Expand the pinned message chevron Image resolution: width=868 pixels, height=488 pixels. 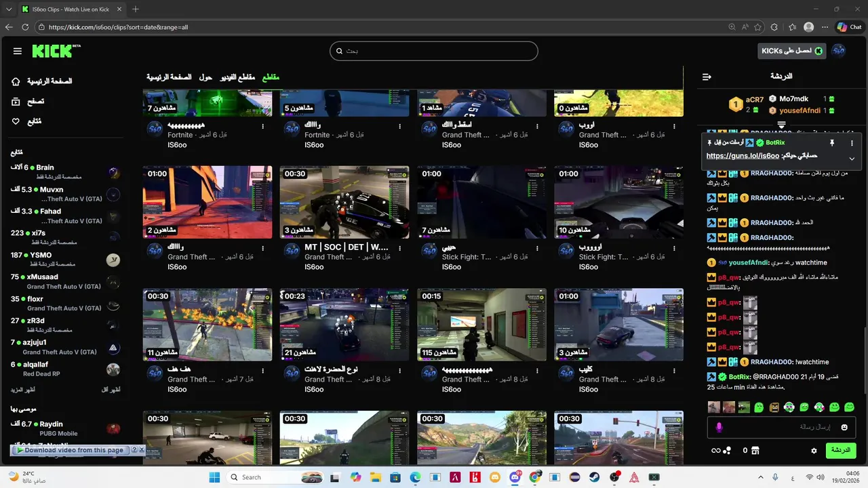(x=852, y=159)
